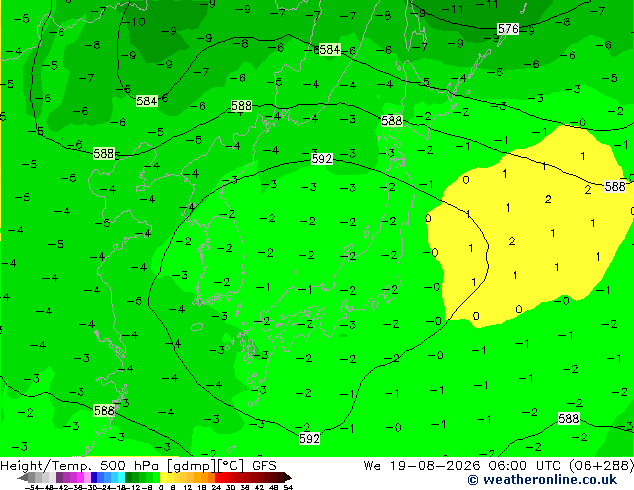Click the 'Height/Temp. 500 hPa' map title
Viewport: 634px width, 490px height.
80,466
